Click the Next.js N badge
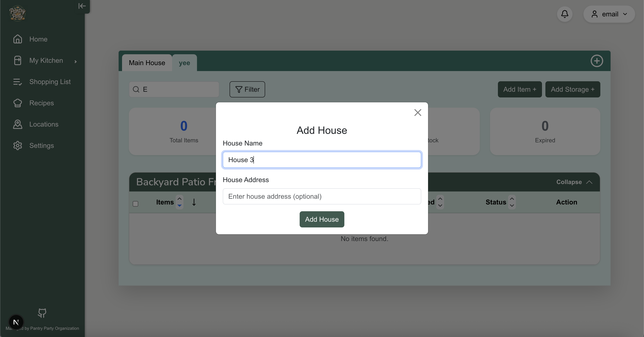 (16, 322)
